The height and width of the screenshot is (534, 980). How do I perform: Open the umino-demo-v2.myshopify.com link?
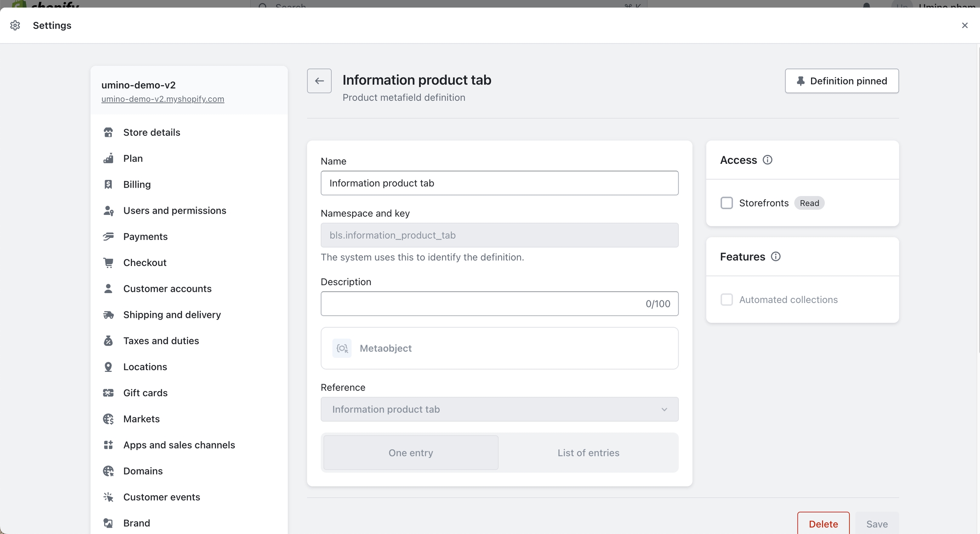tap(162, 99)
